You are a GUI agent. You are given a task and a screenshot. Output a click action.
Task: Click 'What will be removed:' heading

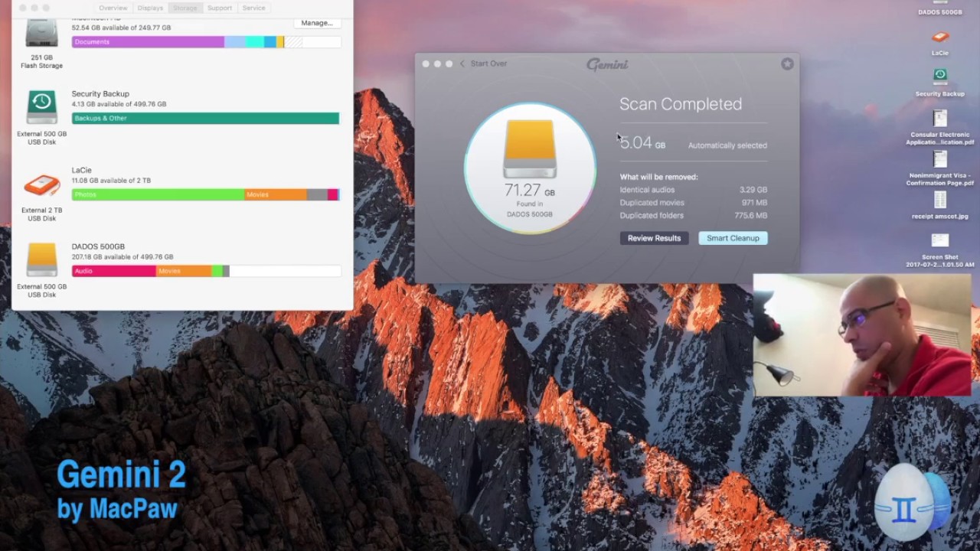coord(658,177)
